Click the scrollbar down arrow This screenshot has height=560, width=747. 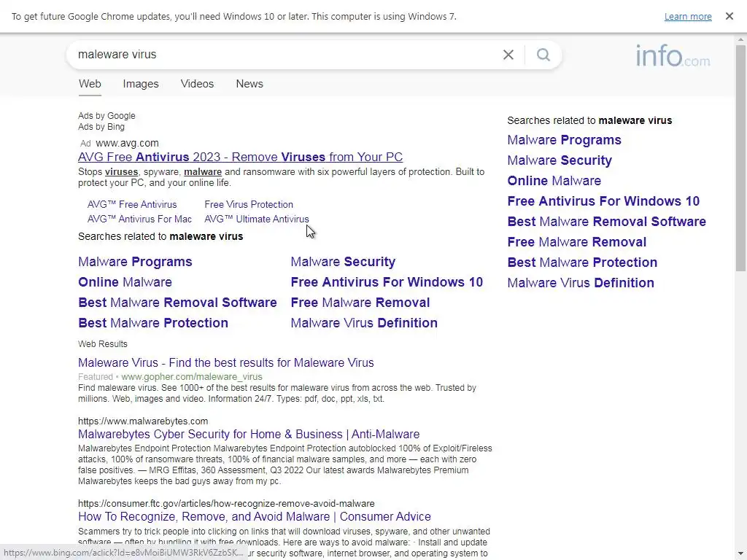tap(741, 555)
